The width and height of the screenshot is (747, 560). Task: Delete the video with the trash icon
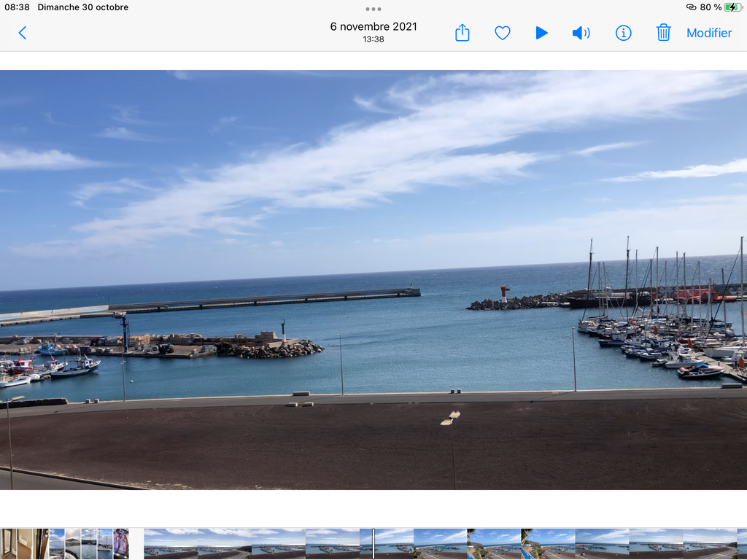(x=663, y=32)
